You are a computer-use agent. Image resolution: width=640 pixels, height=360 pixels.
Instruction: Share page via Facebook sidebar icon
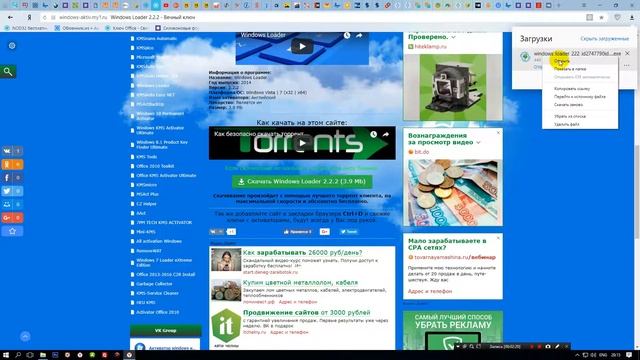coord(7,178)
